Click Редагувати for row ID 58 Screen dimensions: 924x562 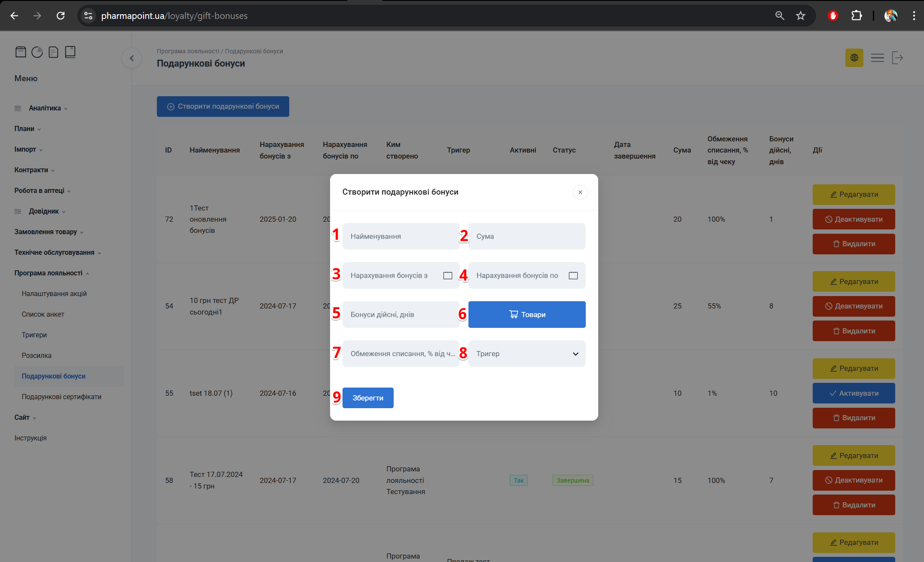point(854,455)
